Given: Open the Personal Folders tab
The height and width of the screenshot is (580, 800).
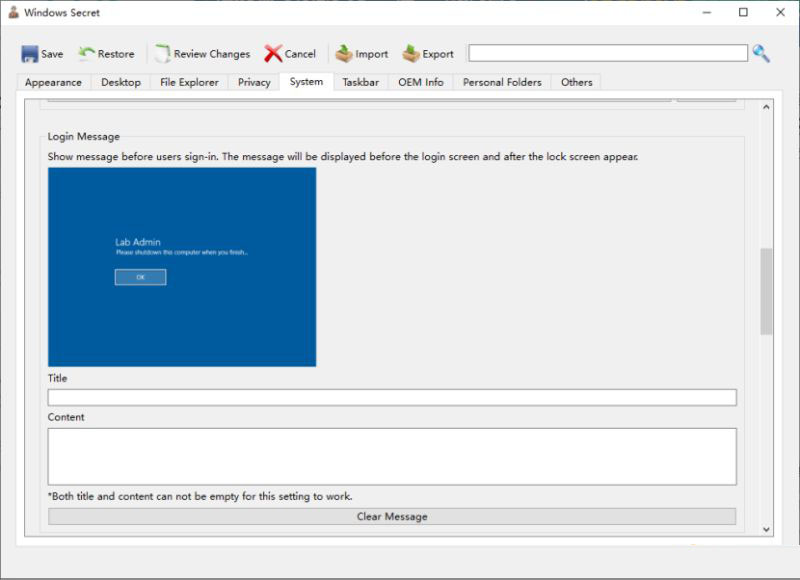Looking at the screenshot, I should 502,82.
